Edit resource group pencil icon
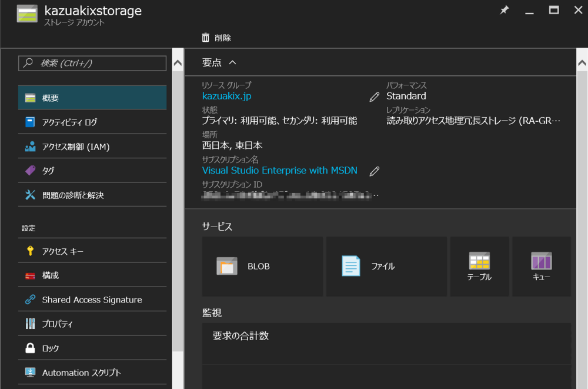The image size is (588, 389). click(375, 97)
